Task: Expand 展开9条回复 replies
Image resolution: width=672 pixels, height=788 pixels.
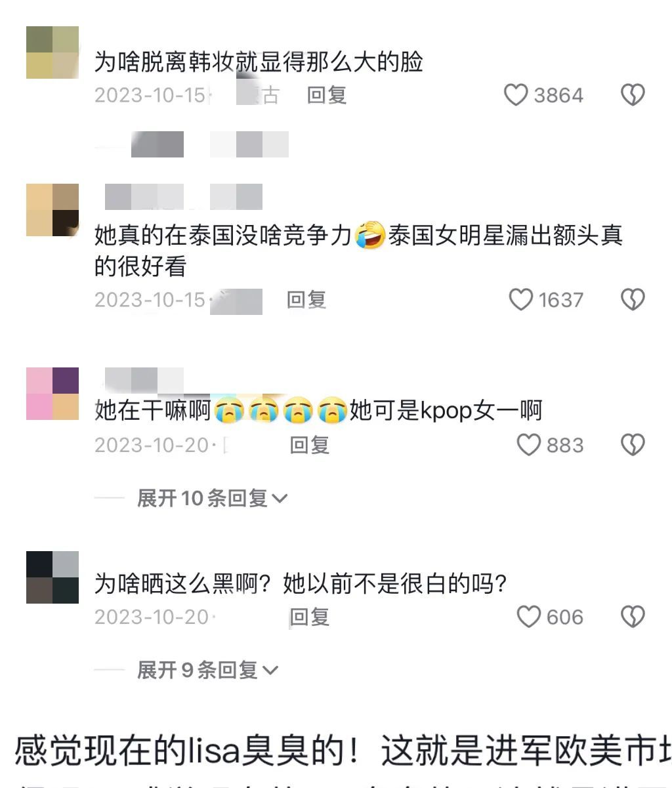Action: pyautogui.click(x=207, y=670)
